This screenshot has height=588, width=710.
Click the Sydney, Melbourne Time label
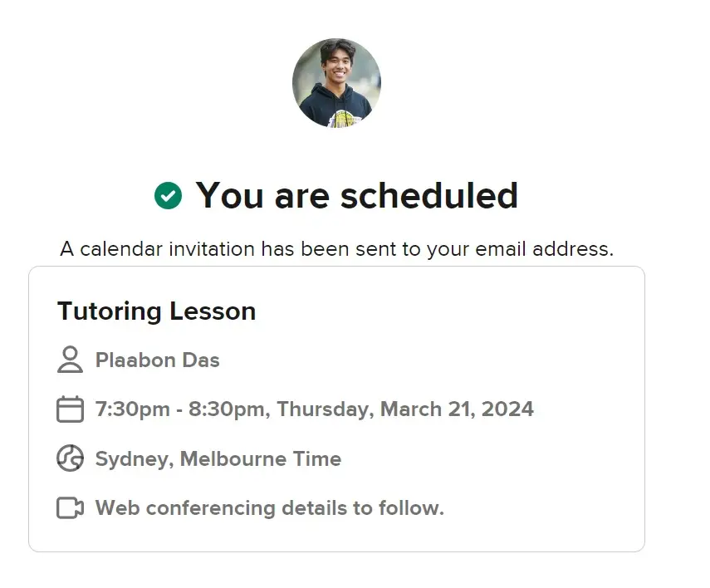(218, 459)
